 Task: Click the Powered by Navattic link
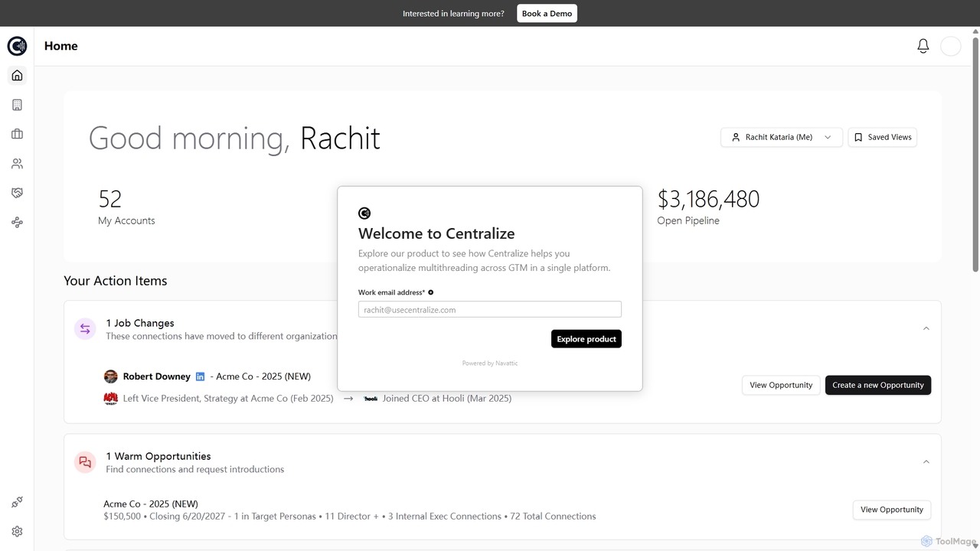(490, 364)
